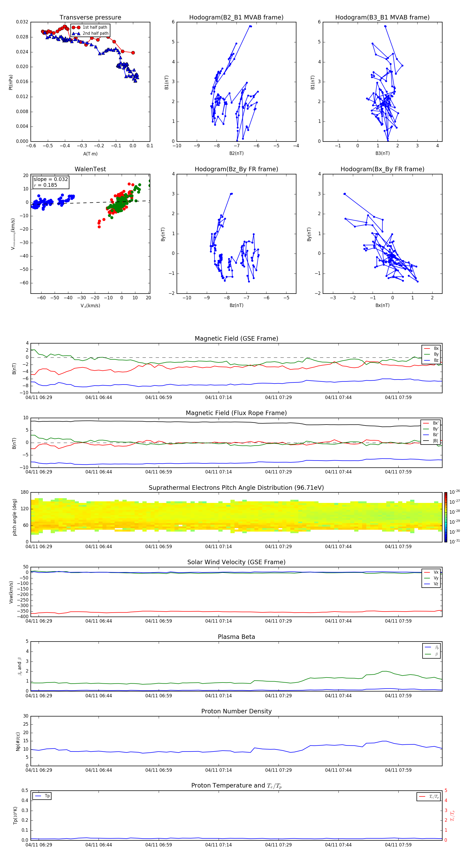Click the Te/Tp legend entry
Viewport: 473px width, 868px height.
pos(429,796)
